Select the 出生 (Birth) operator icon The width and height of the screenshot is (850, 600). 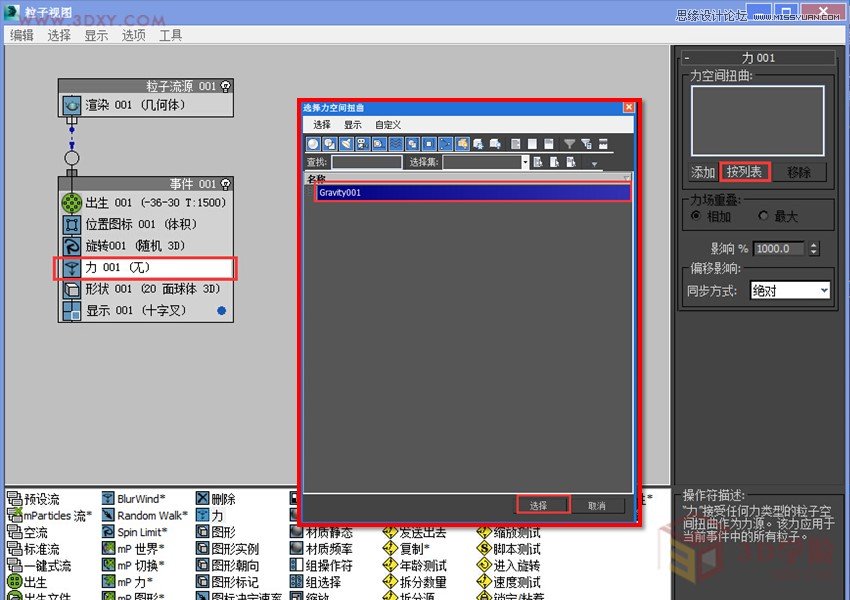(x=13, y=582)
